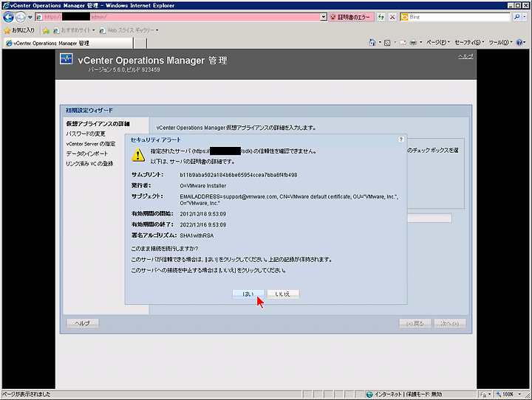Click the address bar URL field

click(x=178, y=17)
